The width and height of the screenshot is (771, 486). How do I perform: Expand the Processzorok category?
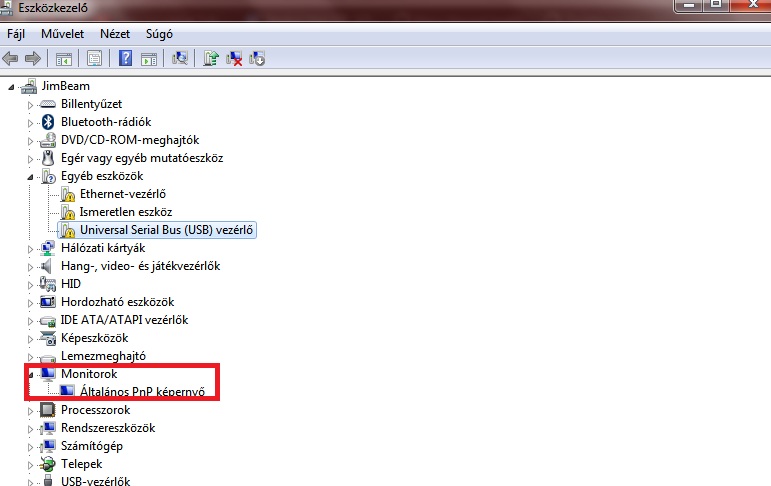pos(30,411)
